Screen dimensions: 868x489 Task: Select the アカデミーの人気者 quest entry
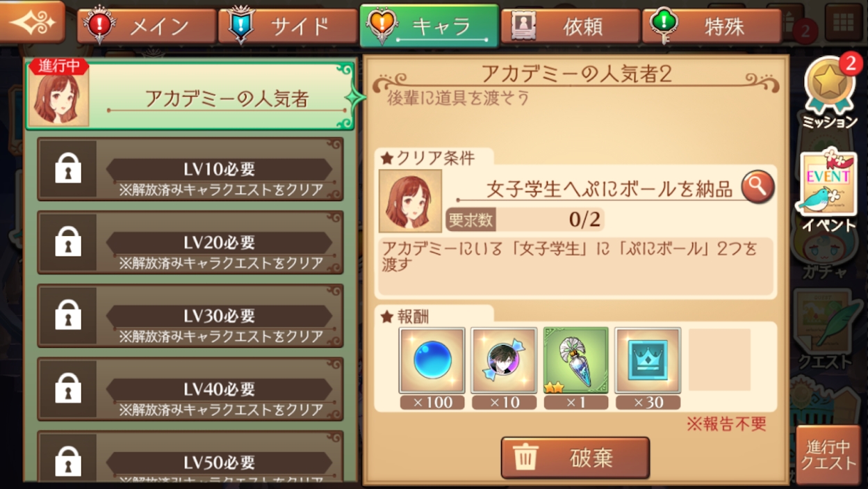[x=191, y=95]
